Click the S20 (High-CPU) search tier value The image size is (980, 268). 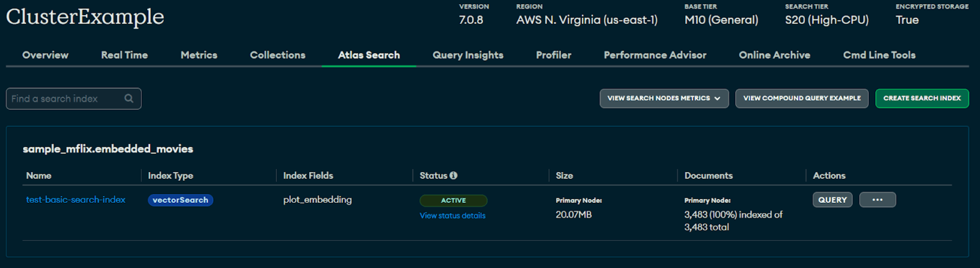tap(827, 20)
